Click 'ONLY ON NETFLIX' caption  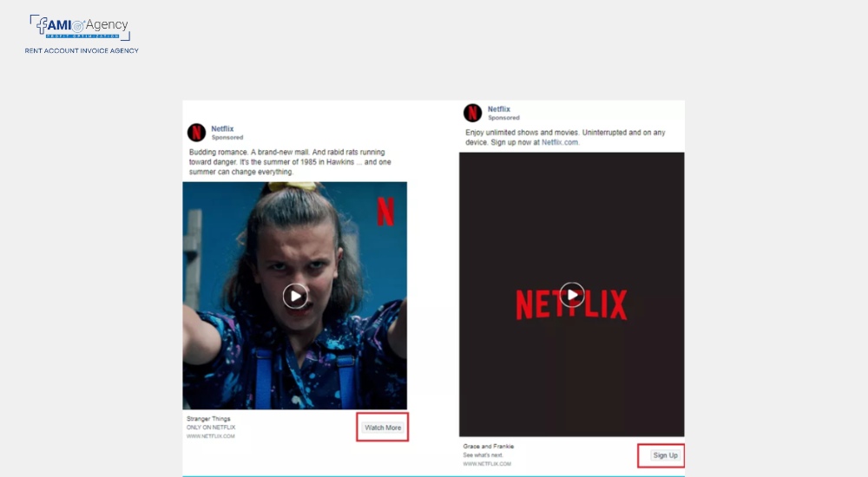211,428
